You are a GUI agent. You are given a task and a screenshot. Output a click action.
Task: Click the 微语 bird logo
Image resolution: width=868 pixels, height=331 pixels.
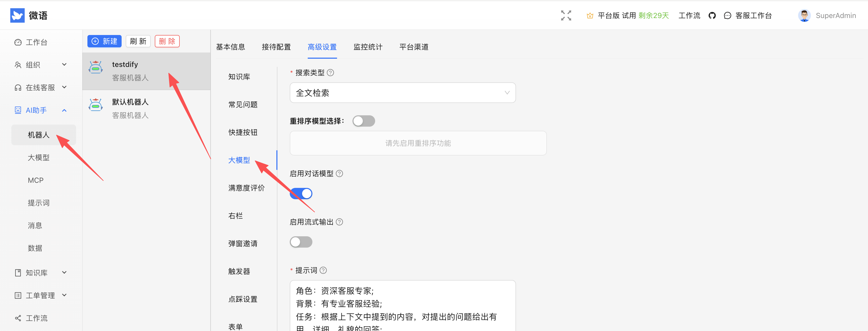coord(17,15)
